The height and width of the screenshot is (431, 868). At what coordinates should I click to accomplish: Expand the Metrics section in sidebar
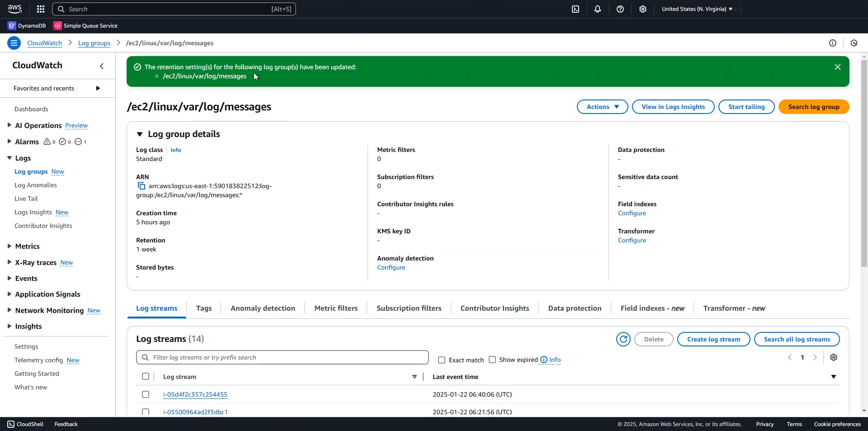click(9, 246)
